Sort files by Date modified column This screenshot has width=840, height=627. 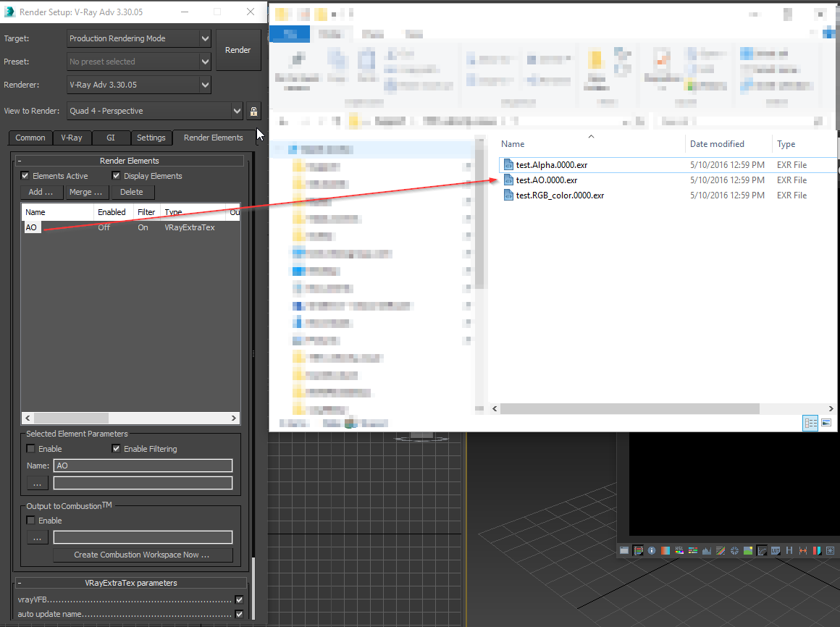tap(717, 144)
